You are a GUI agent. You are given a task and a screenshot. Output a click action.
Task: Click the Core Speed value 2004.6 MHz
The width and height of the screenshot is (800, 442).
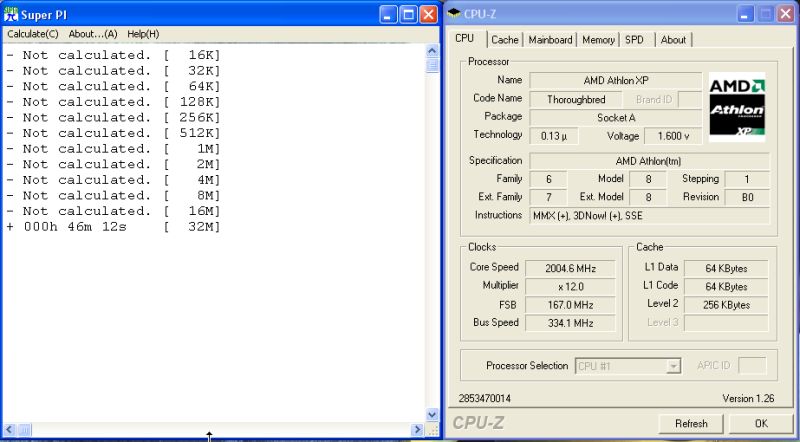click(x=570, y=268)
